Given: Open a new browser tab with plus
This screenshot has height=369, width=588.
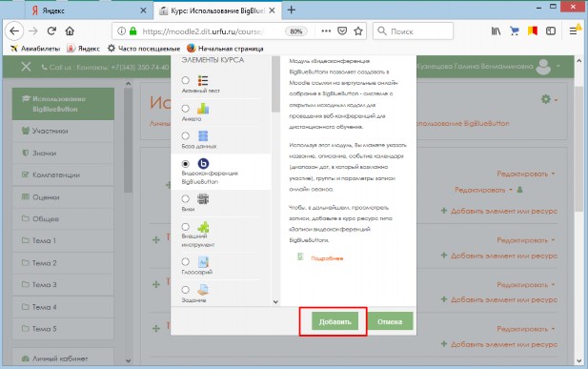Looking at the screenshot, I should (292, 10).
